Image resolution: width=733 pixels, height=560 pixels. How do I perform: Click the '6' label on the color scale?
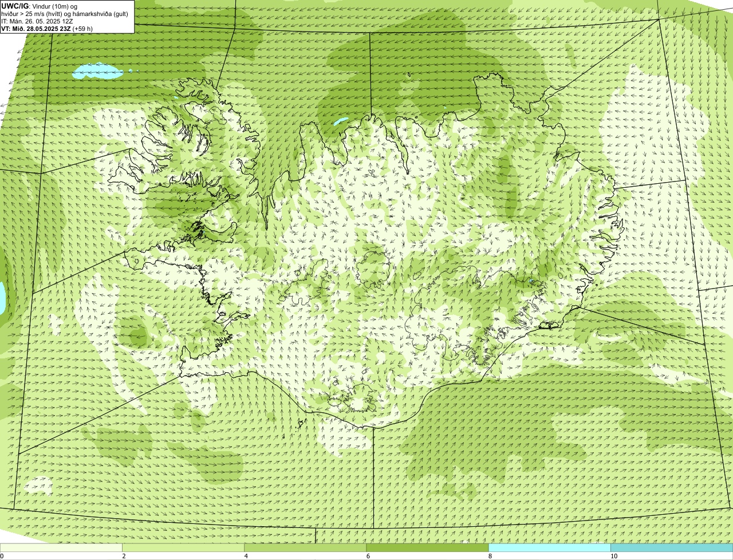[x=368, y=556]
